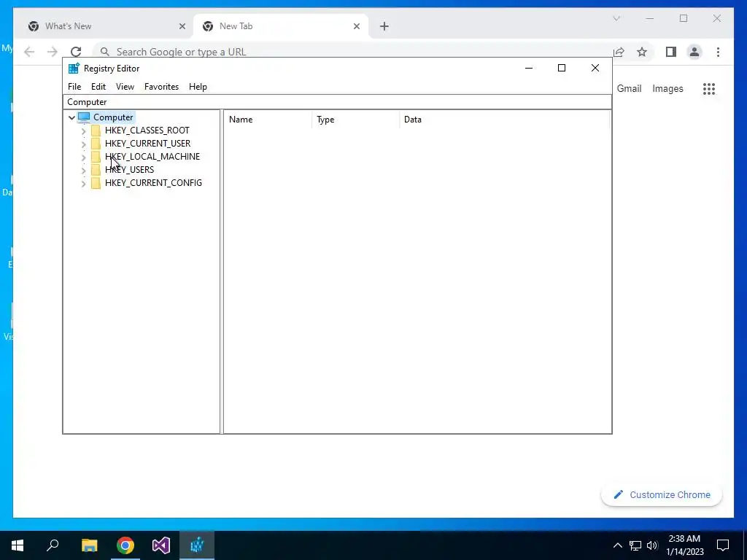Open Chrome's three-dot menu
The height and width of the screenshot is (560, 747).
point(718,52)
